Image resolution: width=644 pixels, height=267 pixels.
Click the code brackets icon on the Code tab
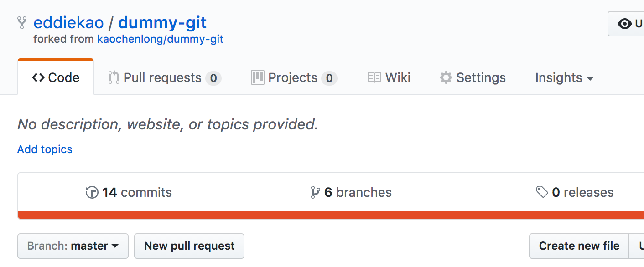pyautogui.click(x=38, y=78)
